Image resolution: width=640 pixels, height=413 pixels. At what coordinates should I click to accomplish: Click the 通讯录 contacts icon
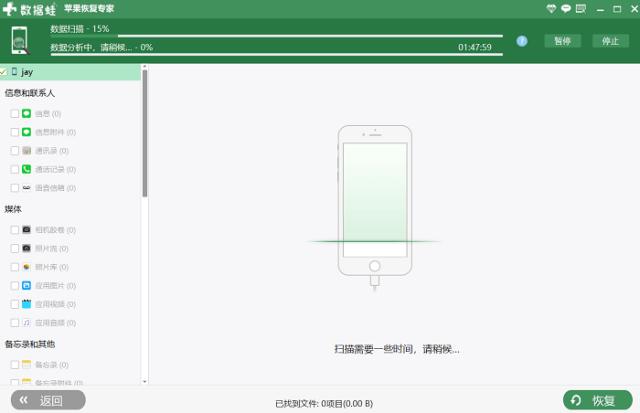[x=27, y=151]
